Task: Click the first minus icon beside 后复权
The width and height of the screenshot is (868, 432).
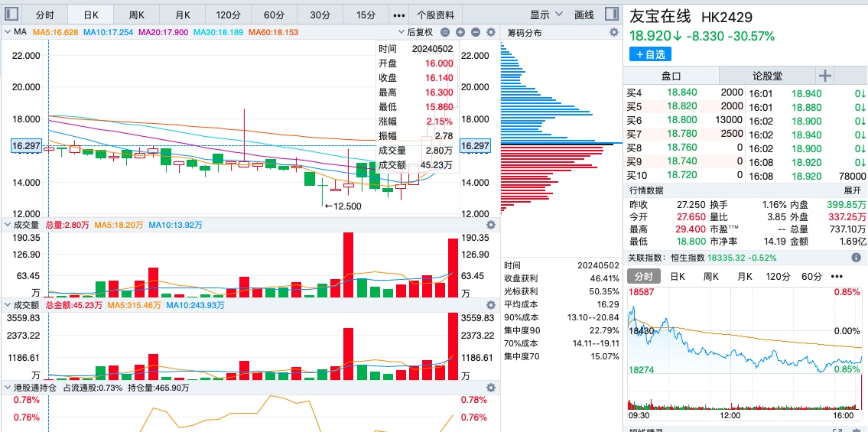Action: pyautogui.click(x=445, y=33)
